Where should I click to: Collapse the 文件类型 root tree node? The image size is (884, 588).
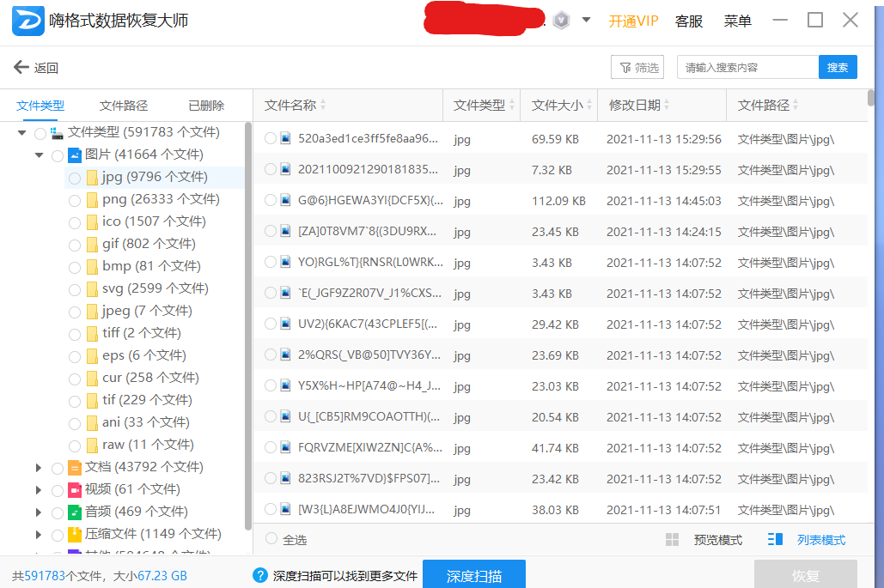click(x=22, y=133)
